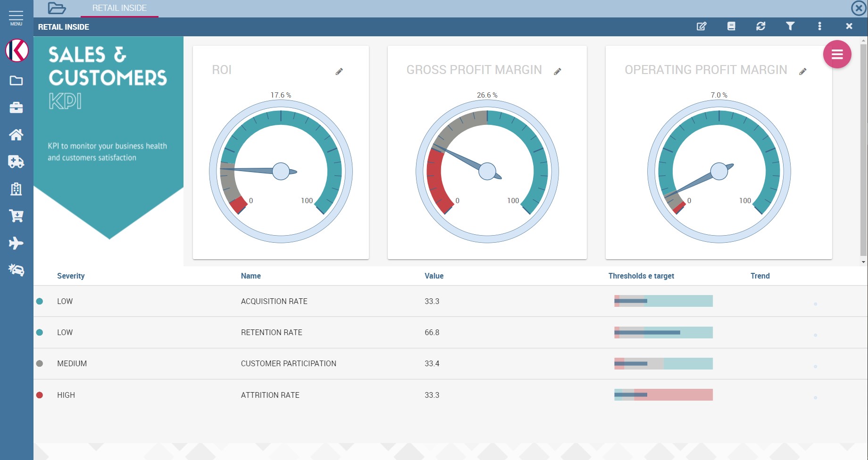Click the Retention Rate threshold bar
Screen dimensions: 868x460
coord(663,332)
